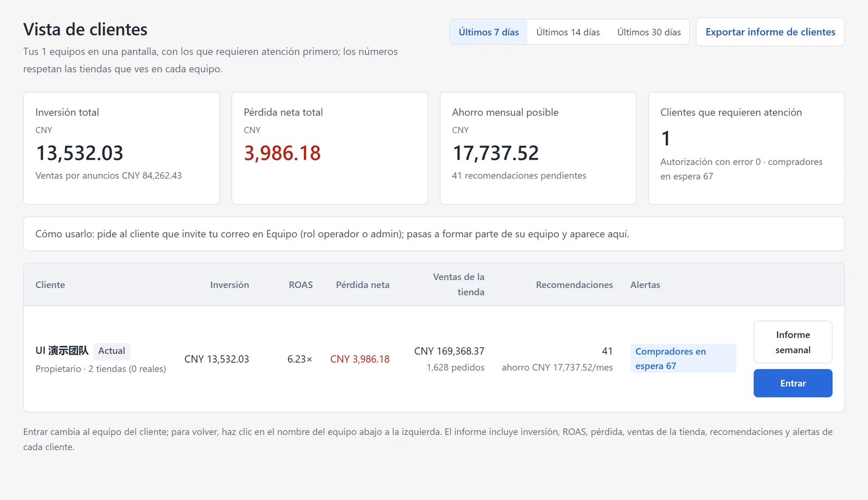
Task: Click the Pérdida neta total card title
Action: click(x=283, y=112)
